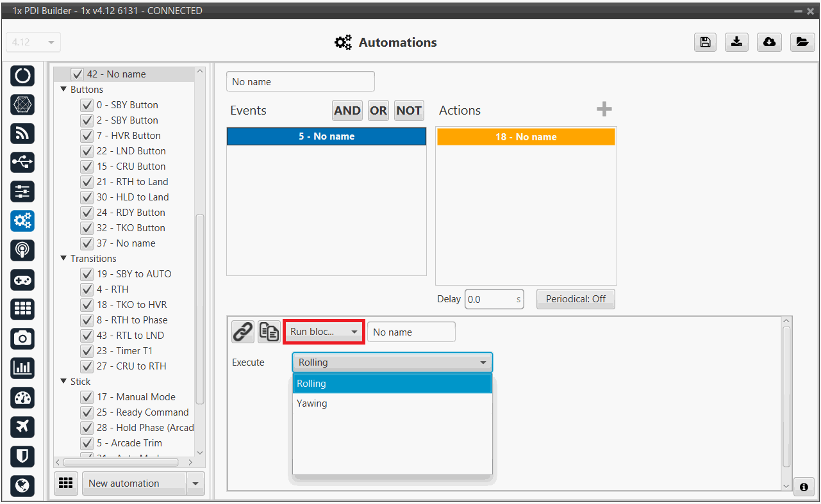The height and width of the screenshot is (504, 821).
Task: Open the airplane icon panel in sidebar
Action: tap(22, 427)
